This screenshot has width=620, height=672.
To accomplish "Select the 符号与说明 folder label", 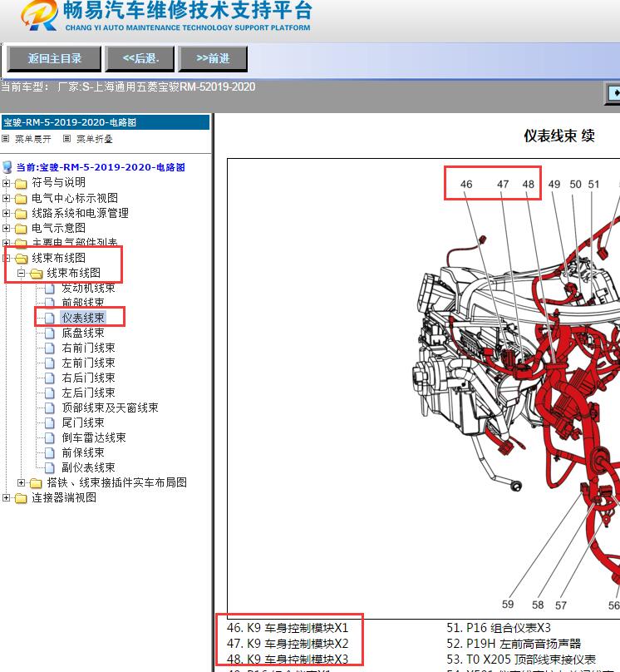I will pos(59,183).
